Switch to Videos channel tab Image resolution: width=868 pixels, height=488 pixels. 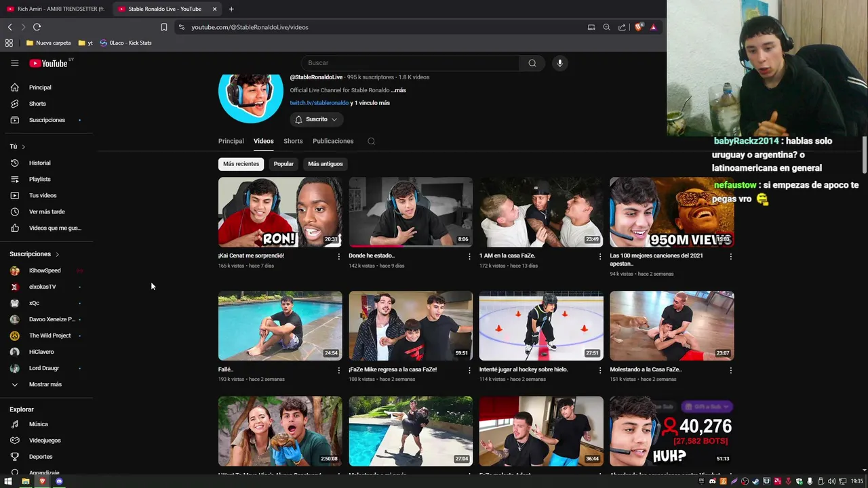[264, 141]
